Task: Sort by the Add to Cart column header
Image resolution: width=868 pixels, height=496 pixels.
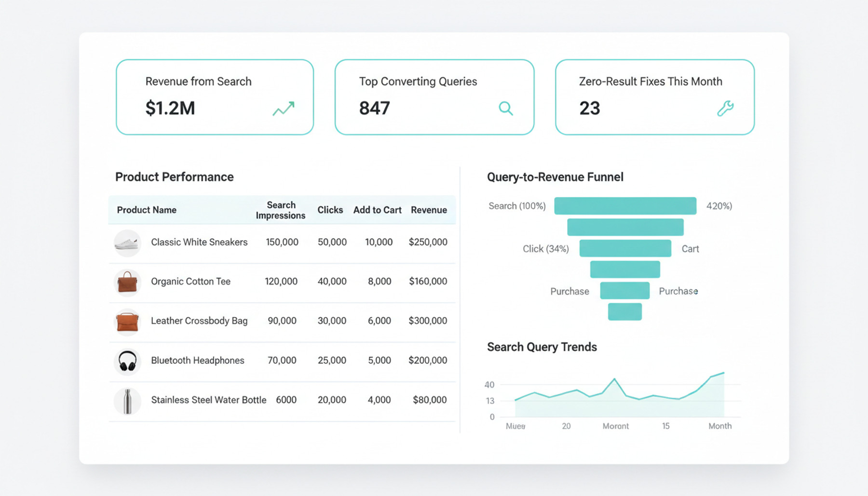Action: click(x=378, y=210)
